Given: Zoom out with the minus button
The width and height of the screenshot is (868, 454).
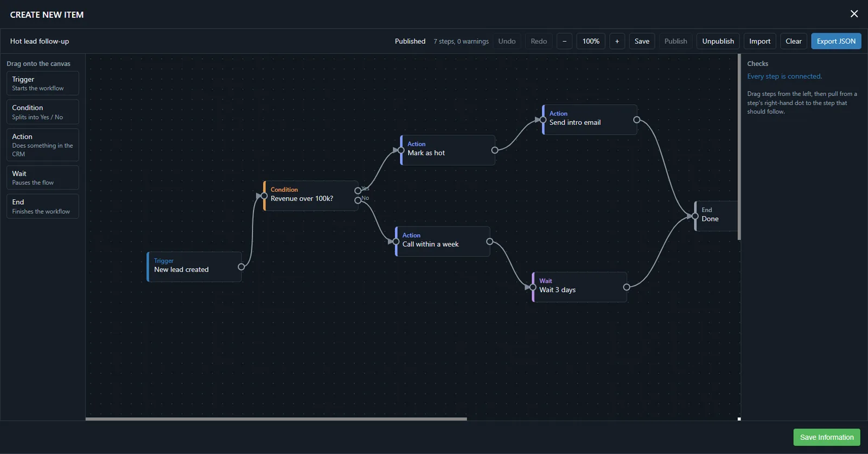Looking at the screenshot, I should point(564,41).
